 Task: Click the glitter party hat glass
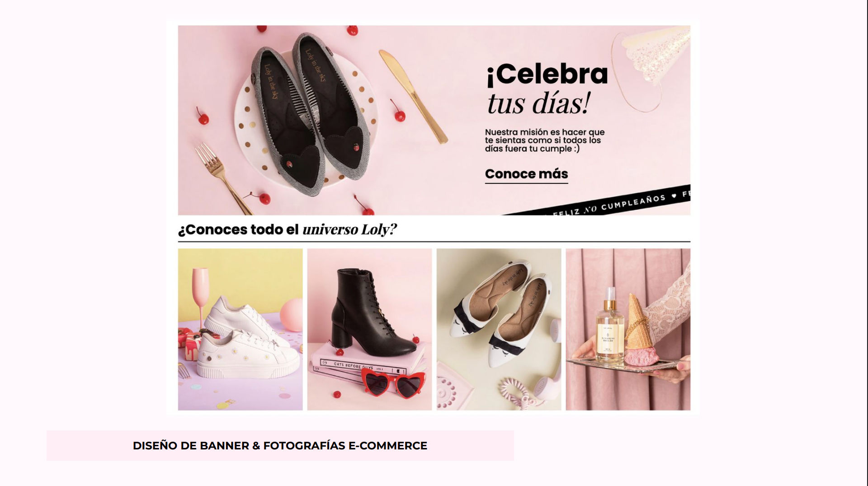(x=651, y=65)
